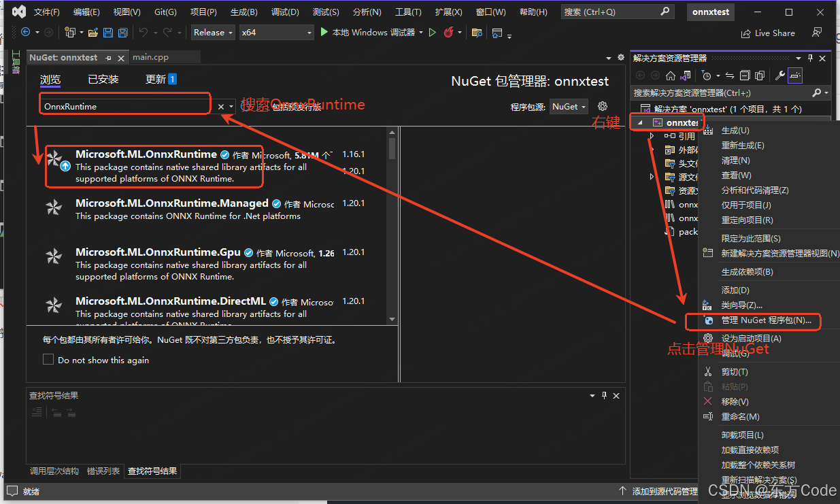Click start without debugging green outline arrow
840x504 pixels.
pos(433,32)
